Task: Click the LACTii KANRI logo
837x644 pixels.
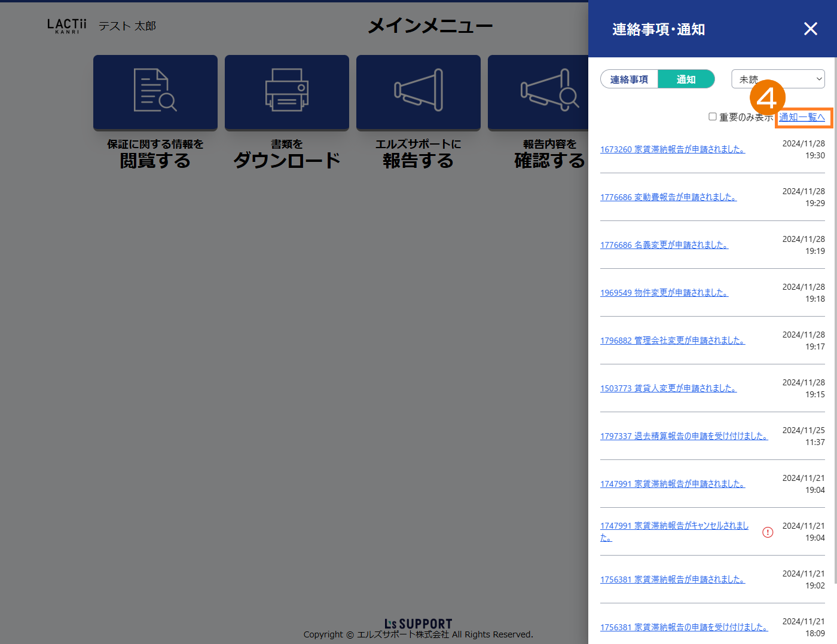Action: tap(67, 26)
